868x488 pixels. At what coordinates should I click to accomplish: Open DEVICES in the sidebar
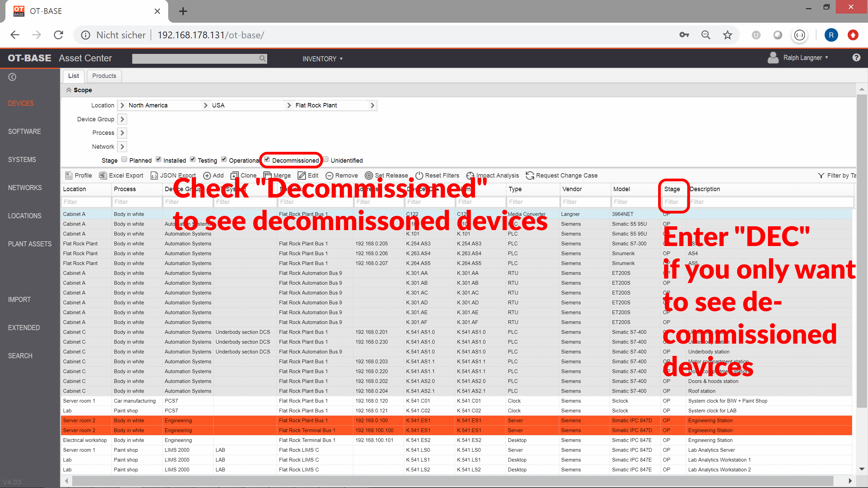coord(21,103)
